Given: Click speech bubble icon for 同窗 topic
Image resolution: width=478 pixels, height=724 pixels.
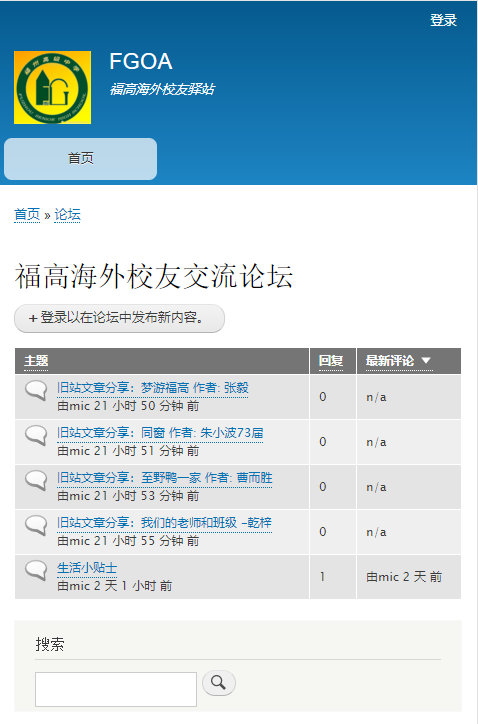Looking at the screenshot, I should [36, 435].
